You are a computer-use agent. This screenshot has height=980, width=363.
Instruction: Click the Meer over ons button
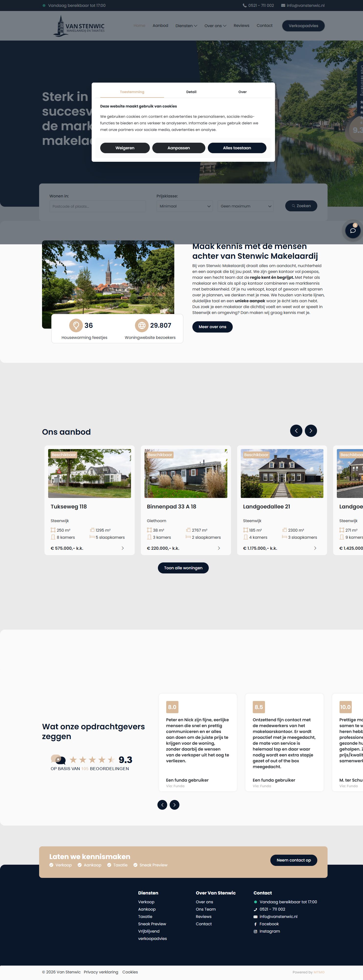coord(212,327)
